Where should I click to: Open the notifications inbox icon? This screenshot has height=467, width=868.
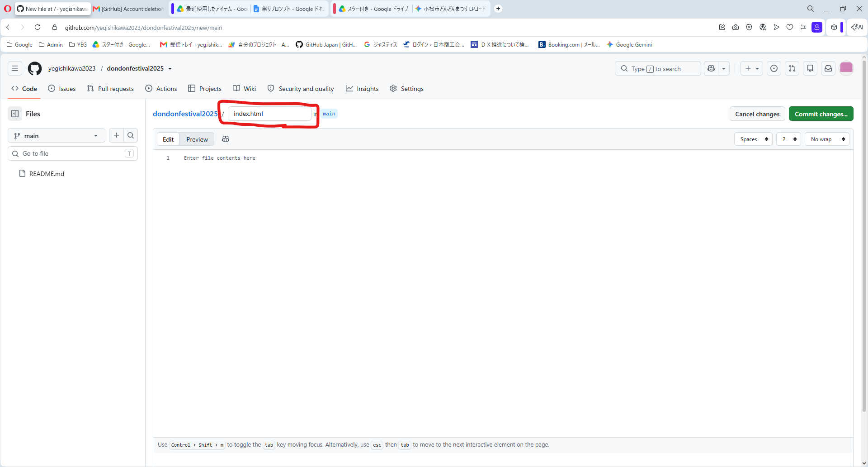tap(828, 68)
